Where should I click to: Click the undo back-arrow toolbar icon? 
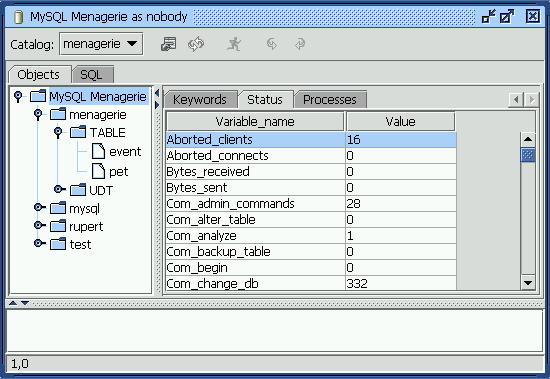[271, 44]
